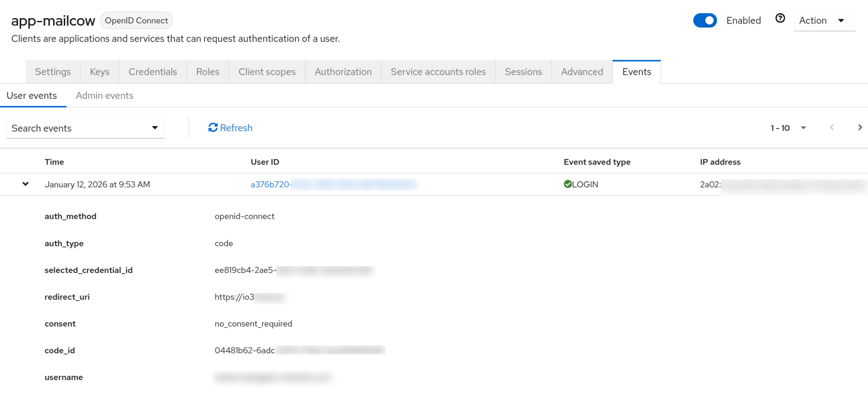The height and width of the screenshot is (397, 868).
Task: Click the Refresh text link
Action: pyautogui.click(x=236, y=127)
